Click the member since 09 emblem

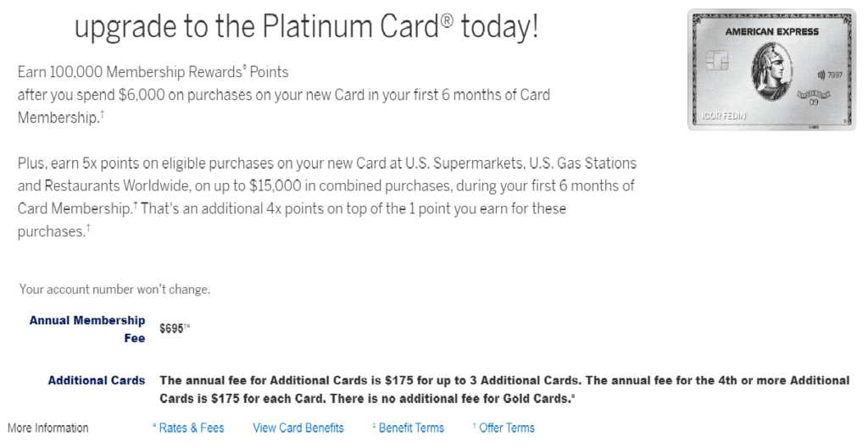tap(814, 98)
